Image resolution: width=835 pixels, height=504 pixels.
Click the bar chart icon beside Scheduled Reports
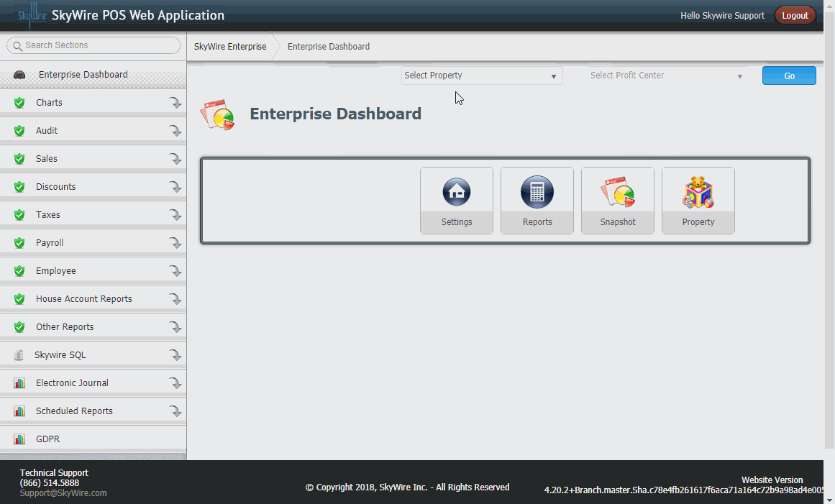pos(19,411)
